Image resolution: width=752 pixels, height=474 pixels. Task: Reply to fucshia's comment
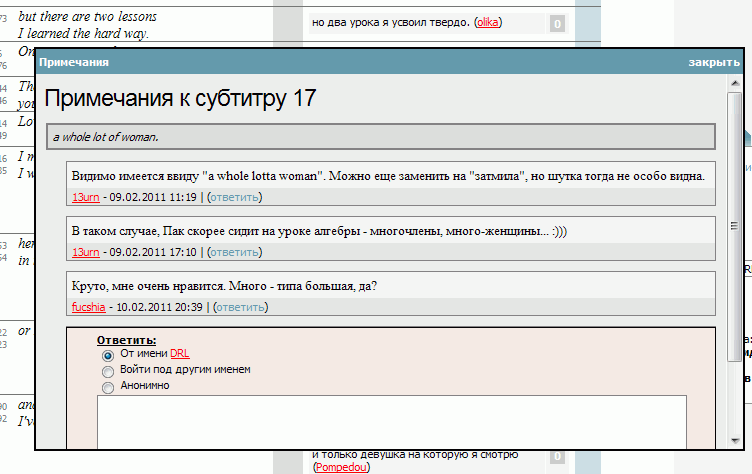(242, 307)
